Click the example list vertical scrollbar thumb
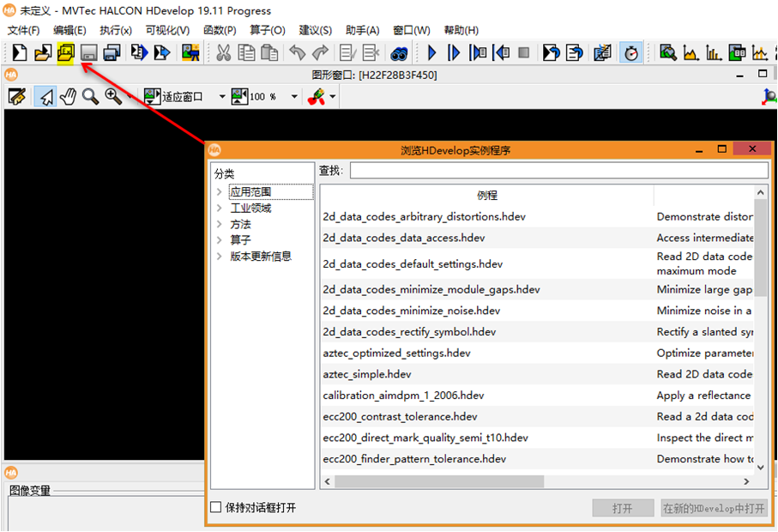Viewport: 778px width, 532px height. (x=760, y=248)
